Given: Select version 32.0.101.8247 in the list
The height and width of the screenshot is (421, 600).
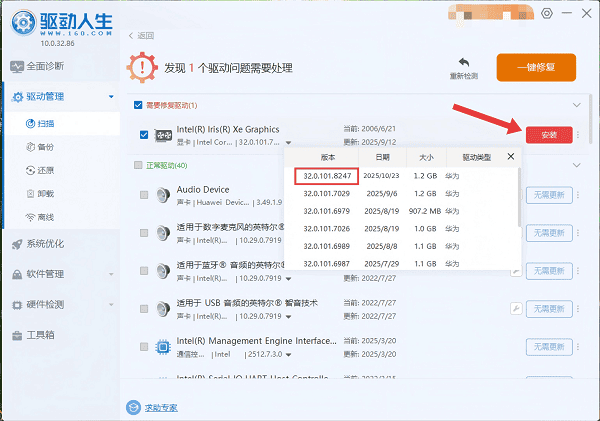Looking at the screenshot, I should click(327, 175).
